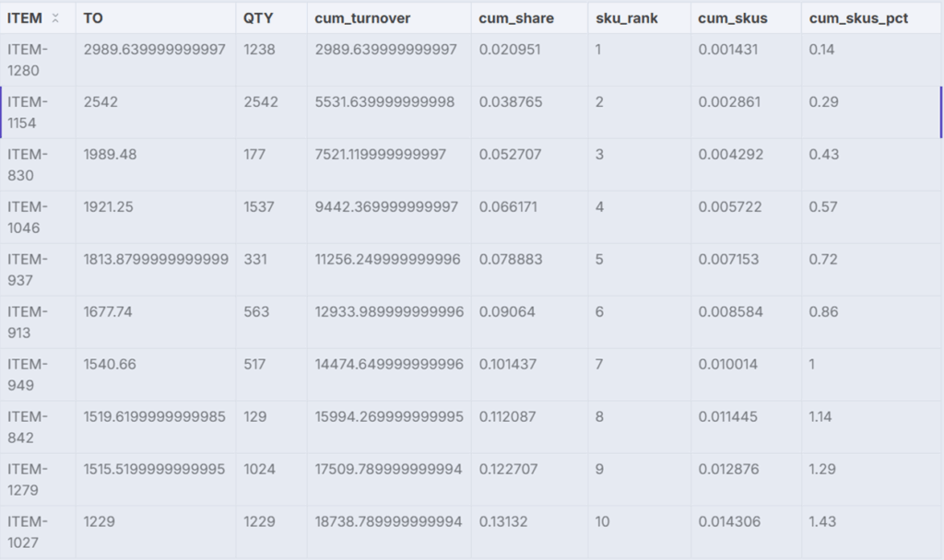Select the ITEM-1280 cell

27,60
